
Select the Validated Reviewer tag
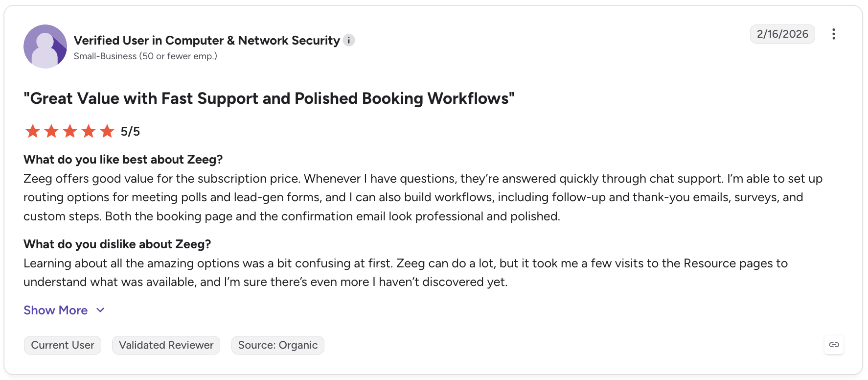point(166,345)
